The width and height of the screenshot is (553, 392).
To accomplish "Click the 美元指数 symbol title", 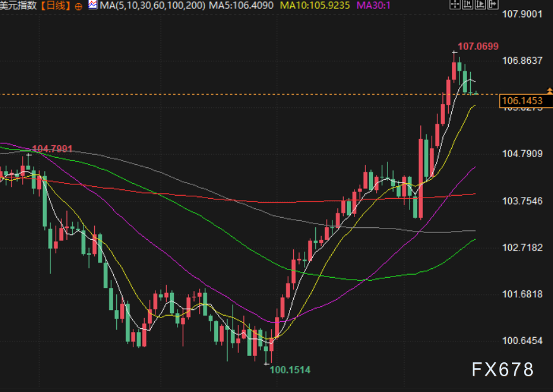I will tap(19, 6).
